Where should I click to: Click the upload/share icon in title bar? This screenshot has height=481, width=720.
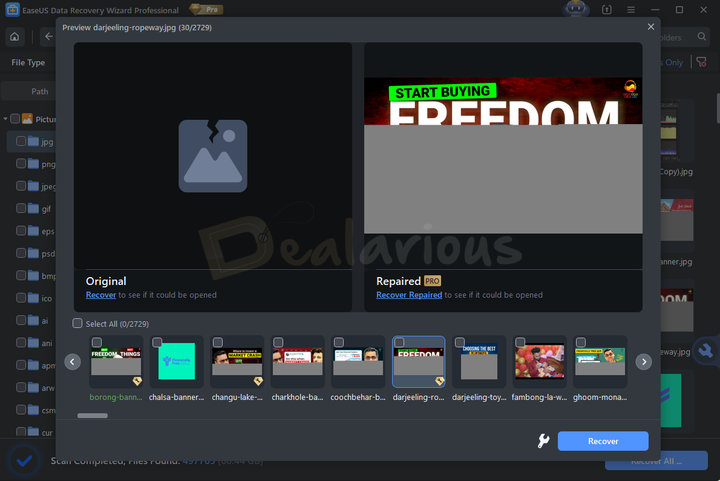pos(607,10)
